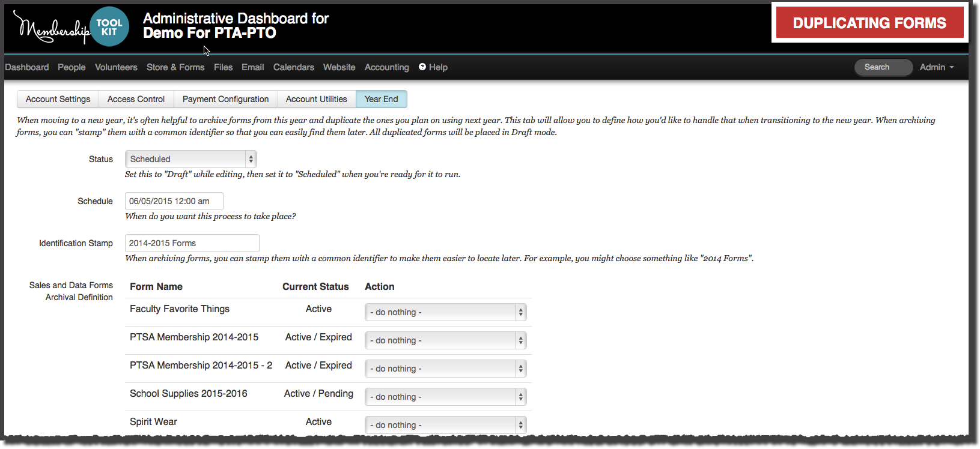Click the Active / Pending status text
Viewport: 980px width, 449px height.
(x=318, y=393)
